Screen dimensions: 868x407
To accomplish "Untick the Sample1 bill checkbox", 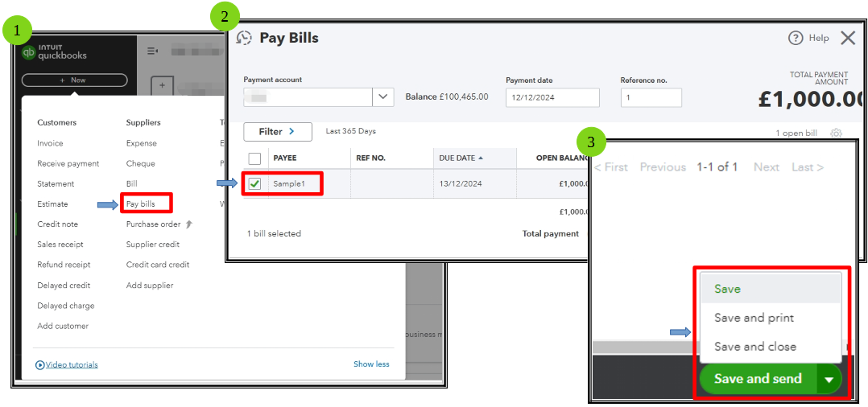I will 254,184.
